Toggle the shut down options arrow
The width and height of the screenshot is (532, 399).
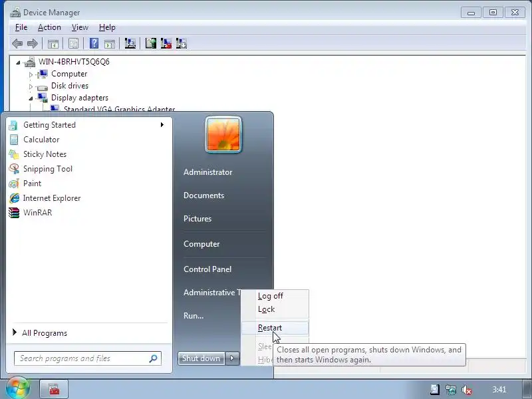tap(232, 358)
